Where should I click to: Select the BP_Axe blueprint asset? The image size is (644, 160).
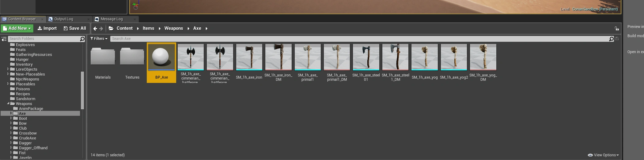[161, 63]
